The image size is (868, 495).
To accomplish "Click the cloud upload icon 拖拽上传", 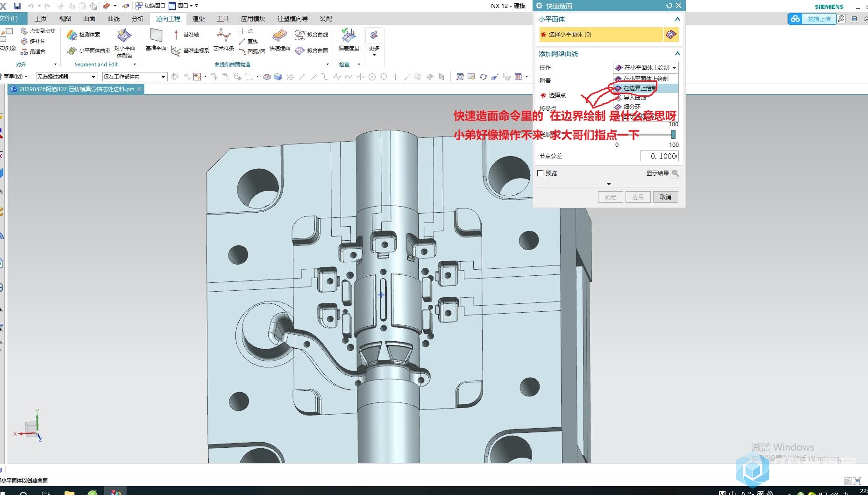I will click(x=812, y=19).
